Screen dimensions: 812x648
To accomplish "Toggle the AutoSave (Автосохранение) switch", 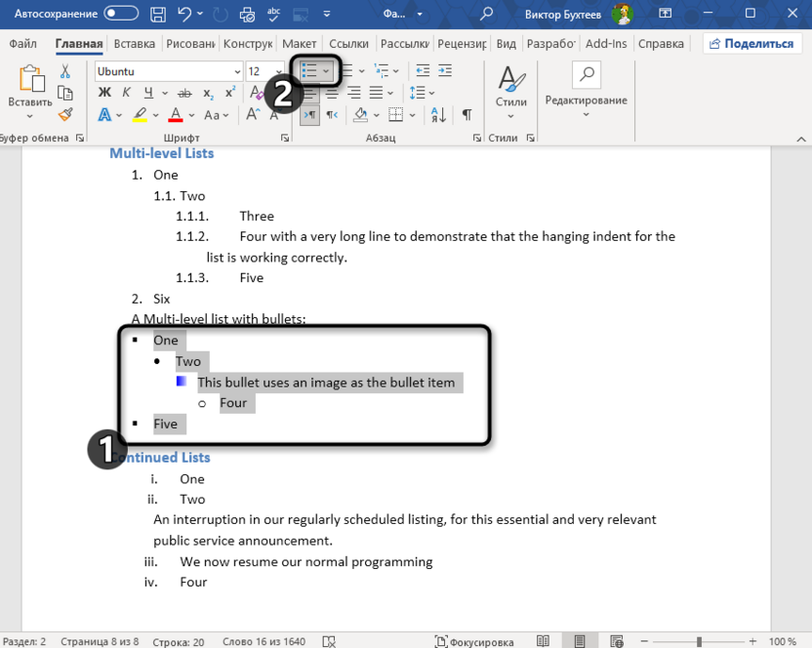I will click(121, 14).
